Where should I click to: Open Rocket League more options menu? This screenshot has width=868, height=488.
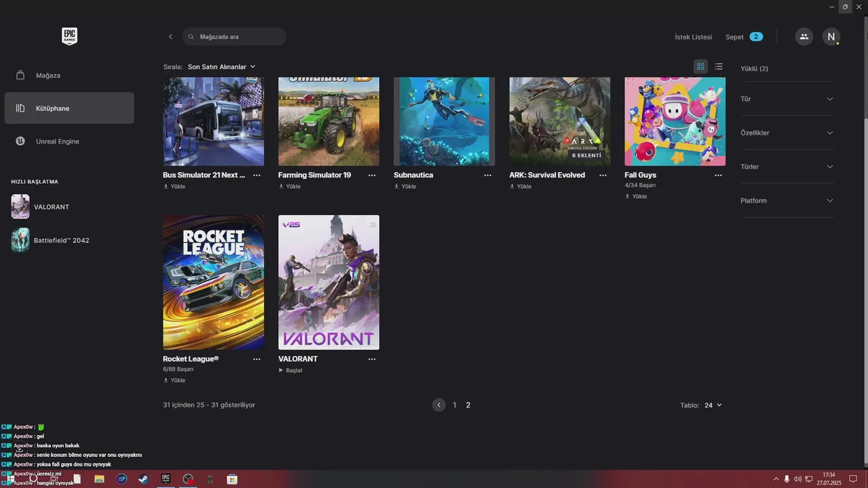(x=256, y=359)
